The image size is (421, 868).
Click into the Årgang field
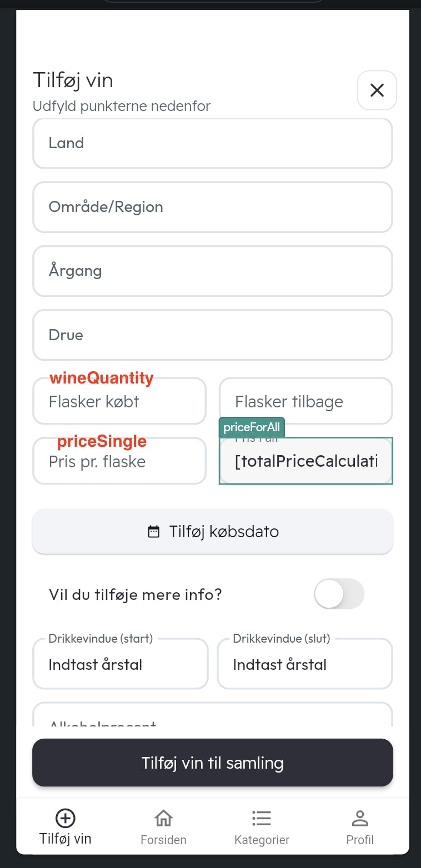coord(213,271)
